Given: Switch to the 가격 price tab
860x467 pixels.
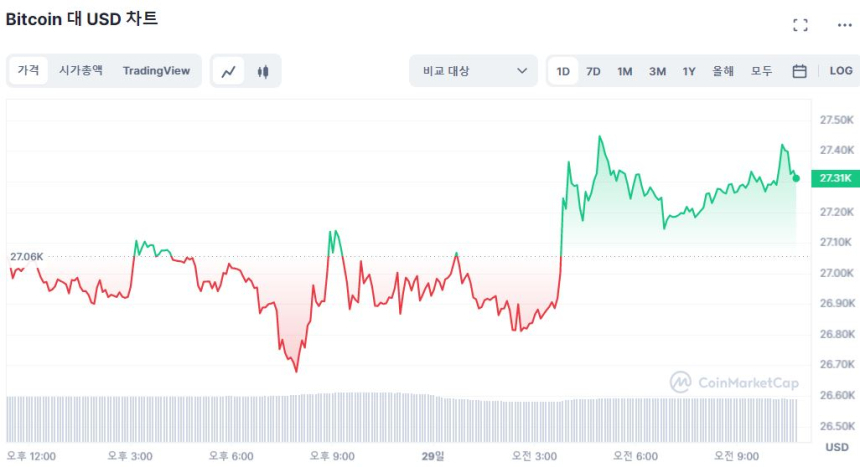Looking at the screenshot, I should coord(28,71).
